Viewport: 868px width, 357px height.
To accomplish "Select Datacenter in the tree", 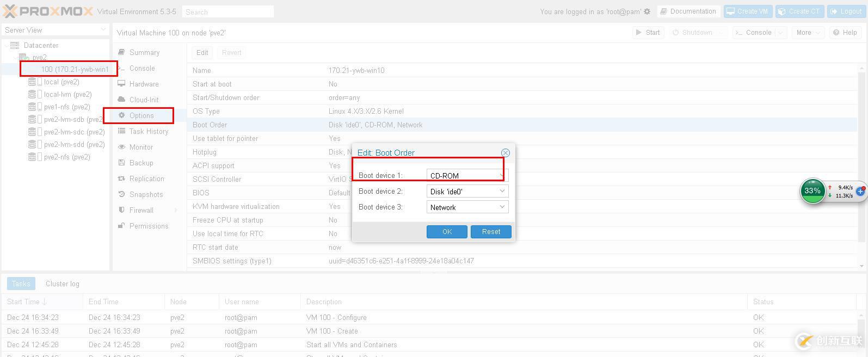I will [x=41, y=45].
